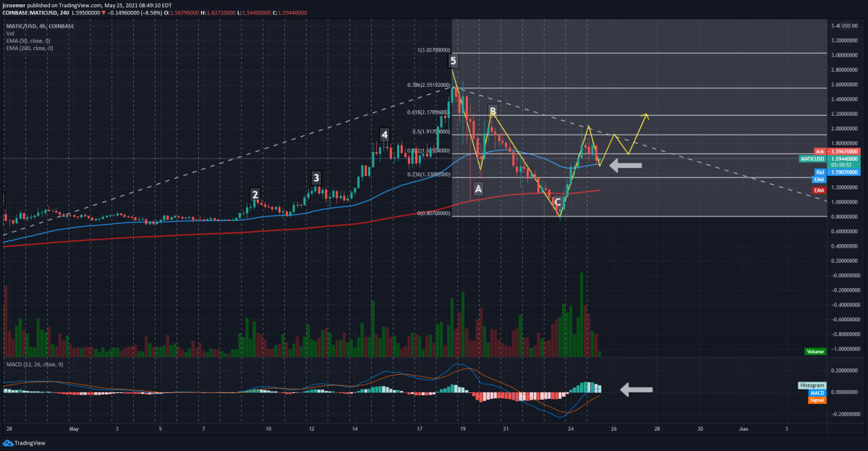Screen dimensions: 868x451
Task: Select the wave 5 label at the peak
Action: 453,61
